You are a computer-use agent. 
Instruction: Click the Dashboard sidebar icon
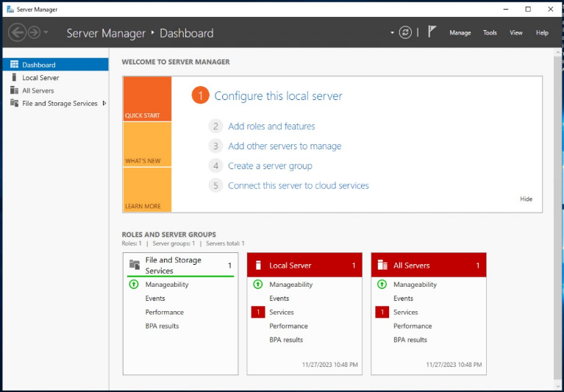pyautogui.click(x=15, y=65)
